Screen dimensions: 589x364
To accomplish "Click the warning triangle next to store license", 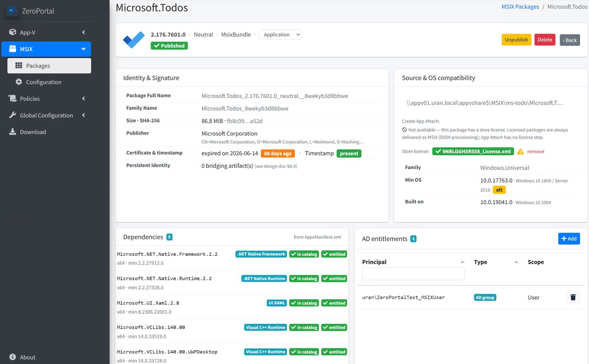I will click(x=520, y=151).
